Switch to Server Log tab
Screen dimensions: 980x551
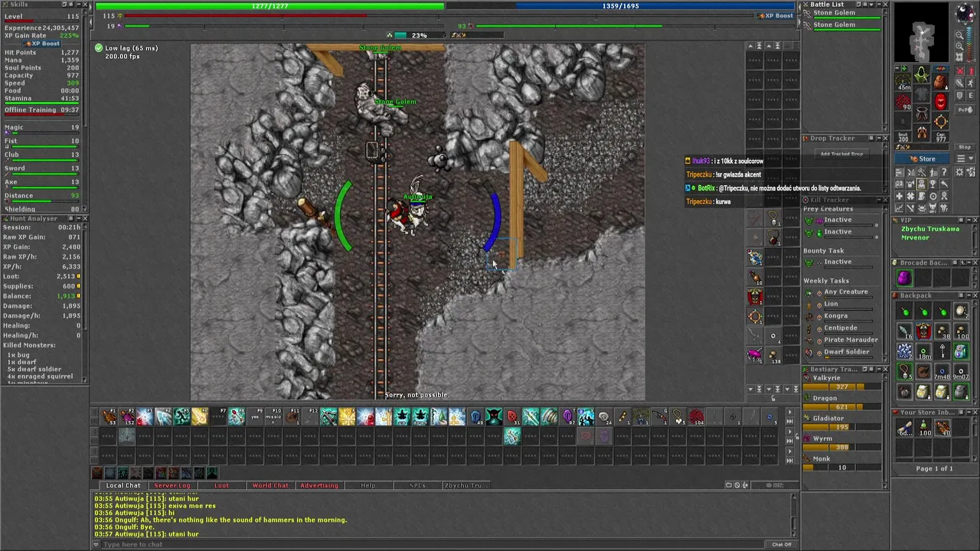(172, 485)
